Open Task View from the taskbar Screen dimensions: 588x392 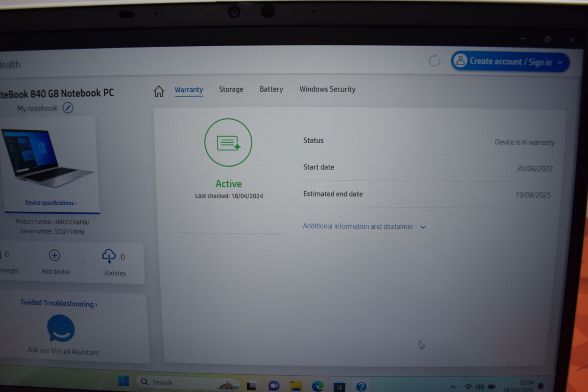pyautogui.click(x=252, y=386)
